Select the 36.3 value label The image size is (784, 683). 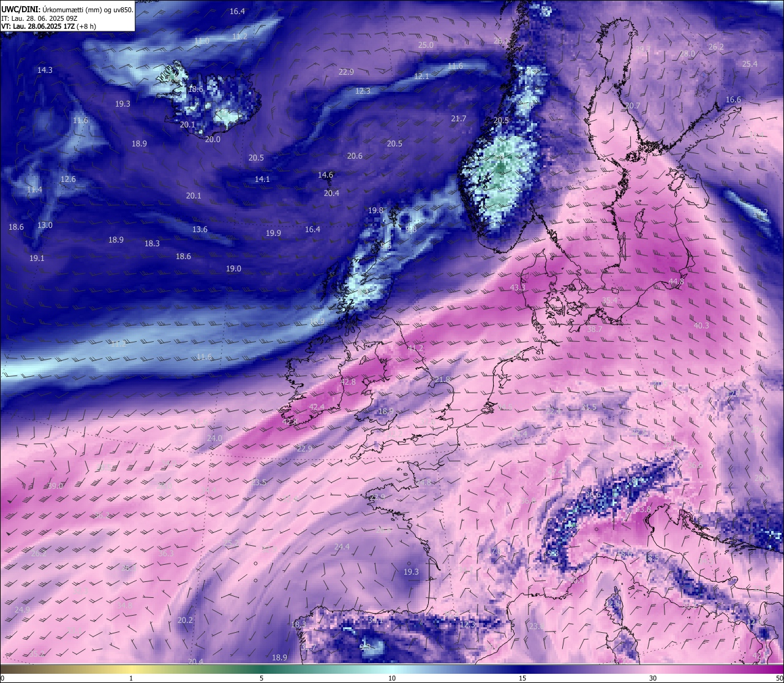(x=166, y=554)
